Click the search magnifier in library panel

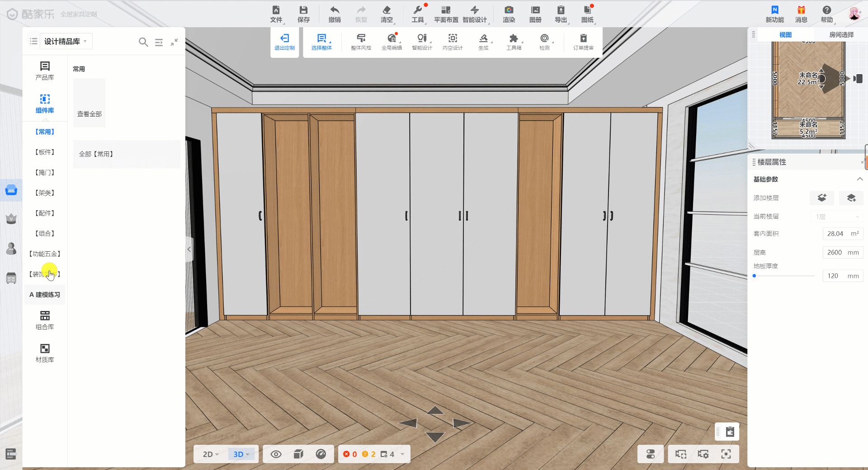143,42
